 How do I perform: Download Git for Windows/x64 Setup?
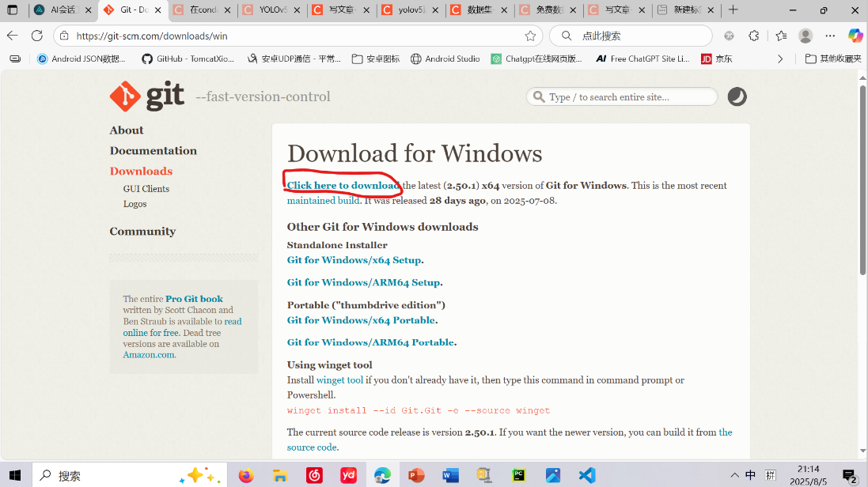pyautogui.click(x=354, y=259)
